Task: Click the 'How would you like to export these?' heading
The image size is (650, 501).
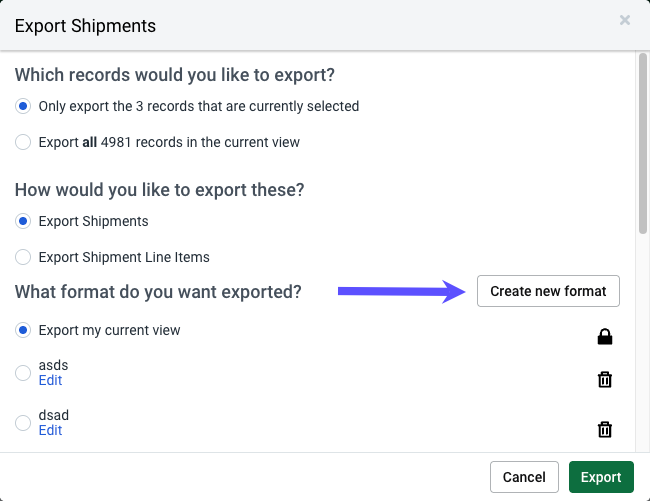Action: coord(160,190)
